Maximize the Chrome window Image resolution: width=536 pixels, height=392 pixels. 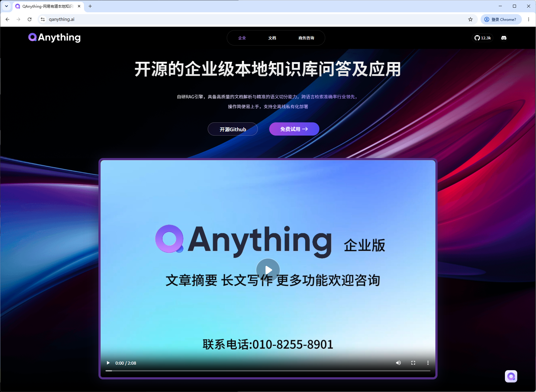coord(514,6)
